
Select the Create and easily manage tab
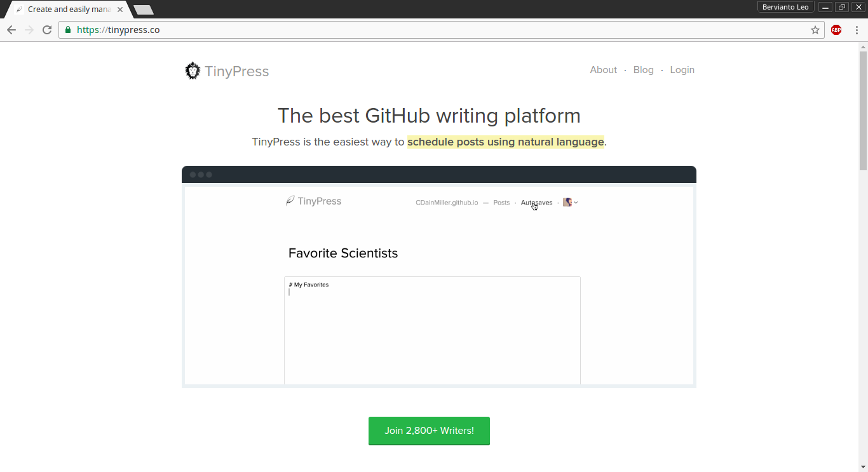click(69, 10)
